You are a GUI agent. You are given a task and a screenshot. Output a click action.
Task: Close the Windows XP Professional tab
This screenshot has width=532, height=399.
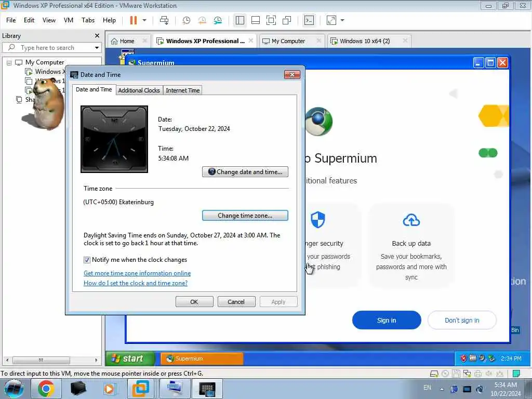pos(251,41)
